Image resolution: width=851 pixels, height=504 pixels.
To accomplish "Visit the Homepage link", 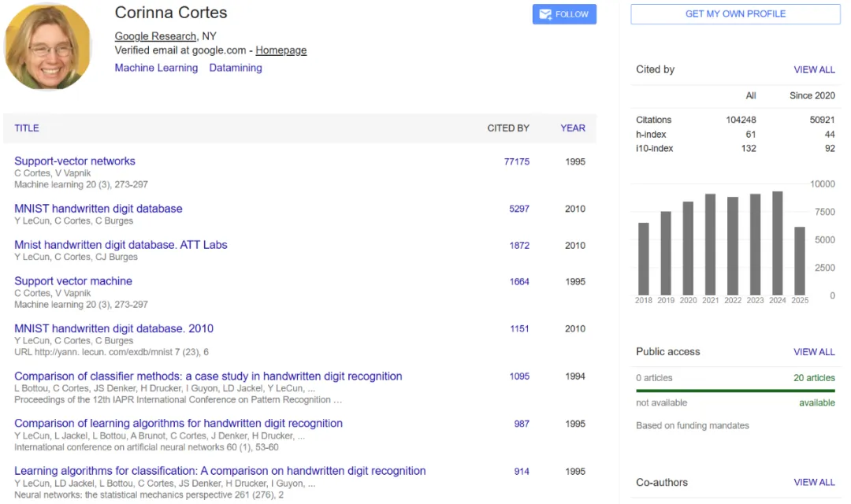I will 281,50.
